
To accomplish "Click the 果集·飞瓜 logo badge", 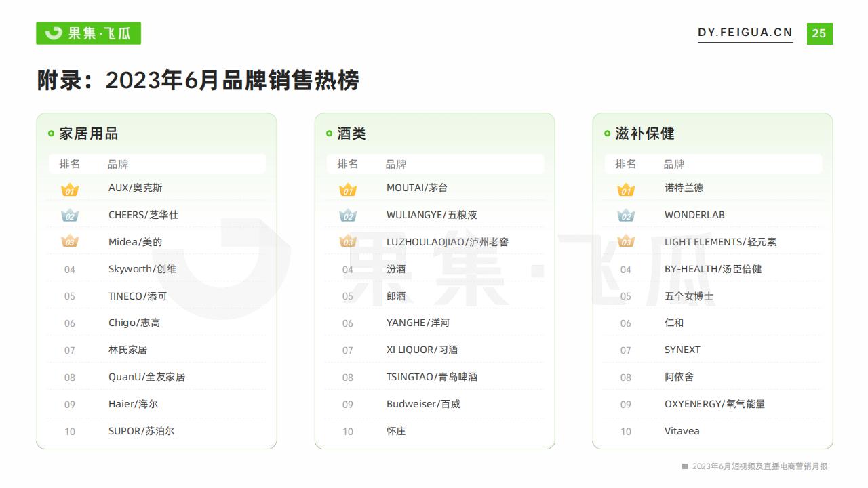I will click(88, 33).
